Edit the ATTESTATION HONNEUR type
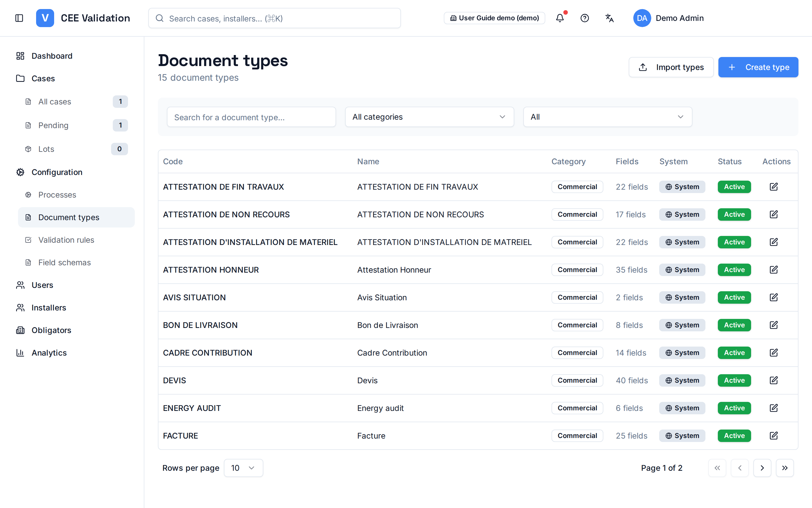The width and height of the screenshot is (812, 508). click(x=773, y=270)
